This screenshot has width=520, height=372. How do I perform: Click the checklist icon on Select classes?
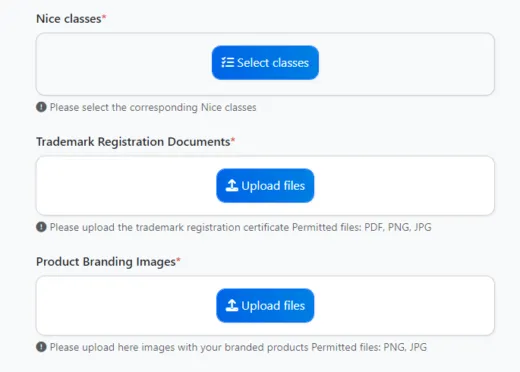click(x=228, y=62)
